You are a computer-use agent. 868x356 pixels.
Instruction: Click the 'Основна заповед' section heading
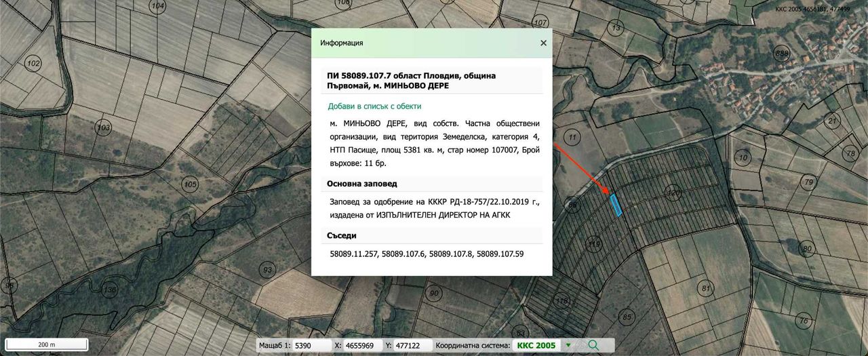coord(362,184)
